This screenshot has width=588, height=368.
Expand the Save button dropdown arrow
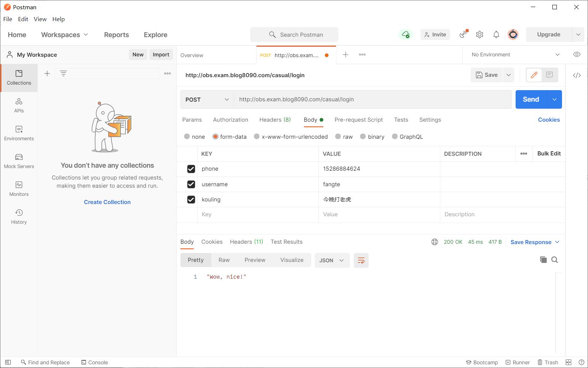tap(509, 75)
